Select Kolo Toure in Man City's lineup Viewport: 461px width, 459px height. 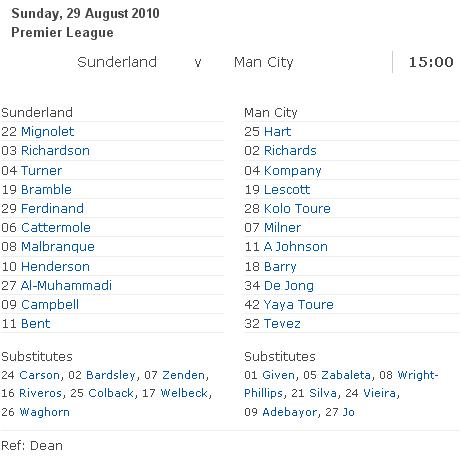coord(297,209)
